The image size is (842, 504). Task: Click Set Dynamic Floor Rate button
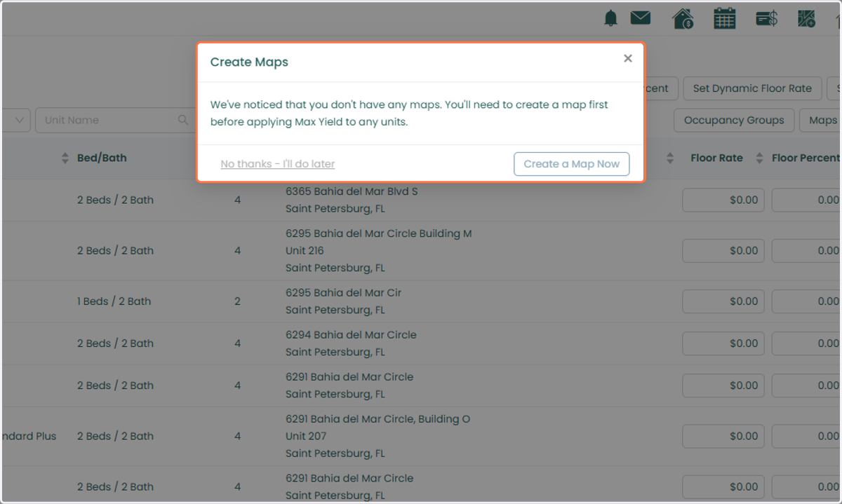(x=752, y=88)
